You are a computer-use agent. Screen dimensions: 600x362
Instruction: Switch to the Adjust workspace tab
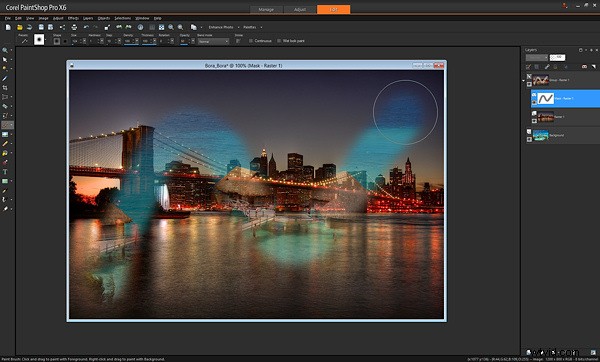[x=300, y=10]
